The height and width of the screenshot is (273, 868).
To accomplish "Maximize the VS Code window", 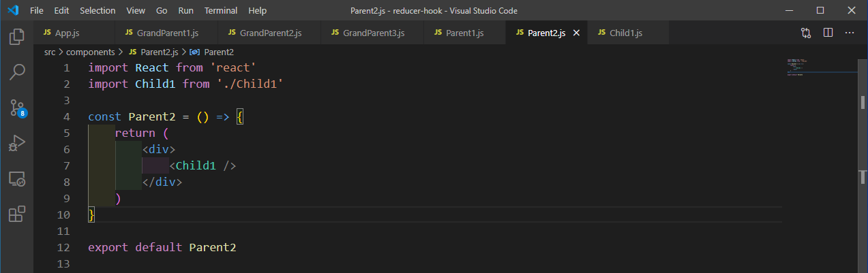I will pyautogui.click(x=820, y=10).
